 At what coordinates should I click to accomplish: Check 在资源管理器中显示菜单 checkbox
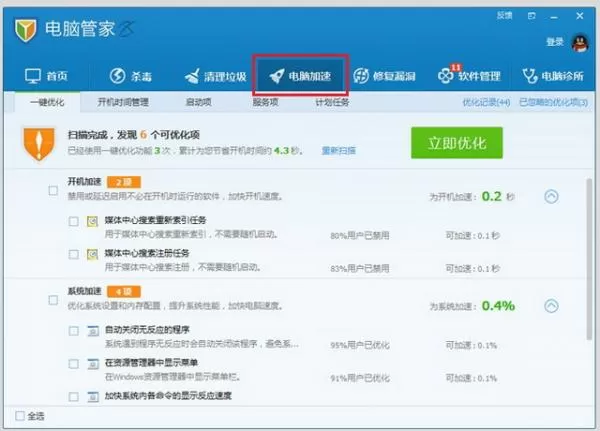73,364
